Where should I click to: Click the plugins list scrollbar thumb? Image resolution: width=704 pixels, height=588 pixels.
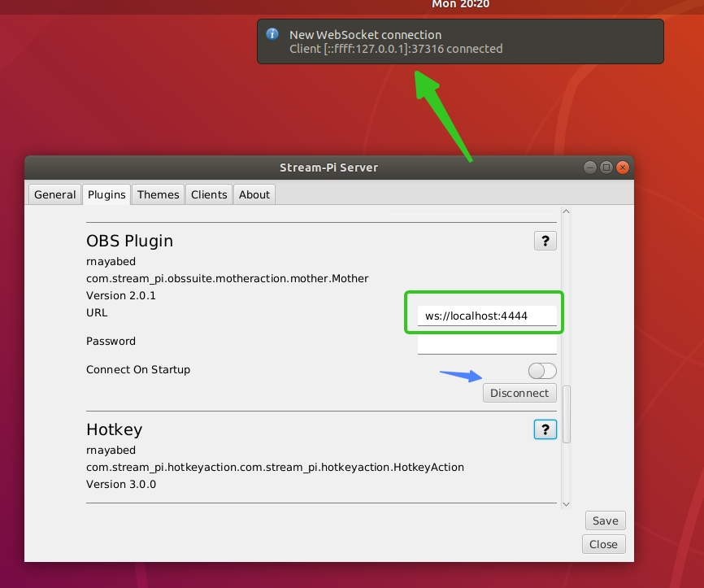click(x=566, y=414)
